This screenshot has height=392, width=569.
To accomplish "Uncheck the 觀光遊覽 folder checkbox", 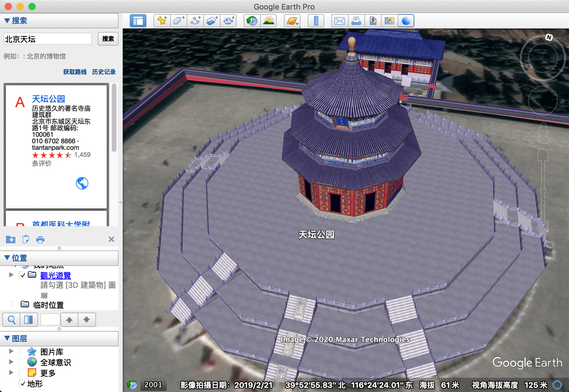I will [23, 275].
